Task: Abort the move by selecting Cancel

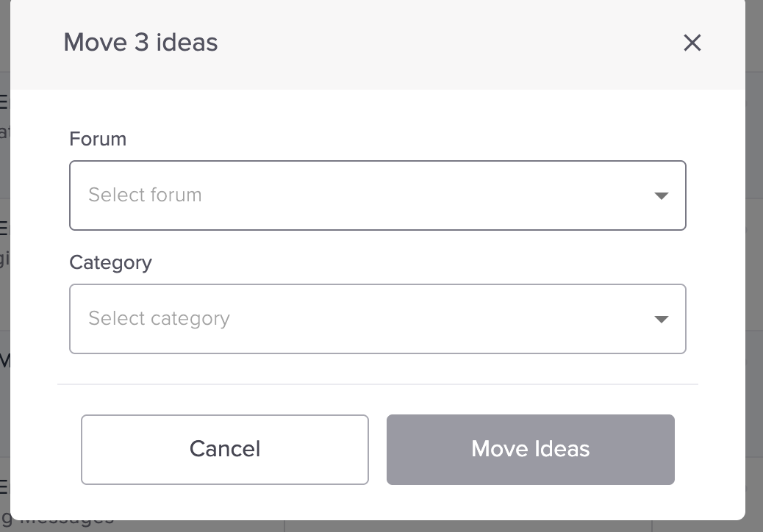Action: (x=224, y=449)
